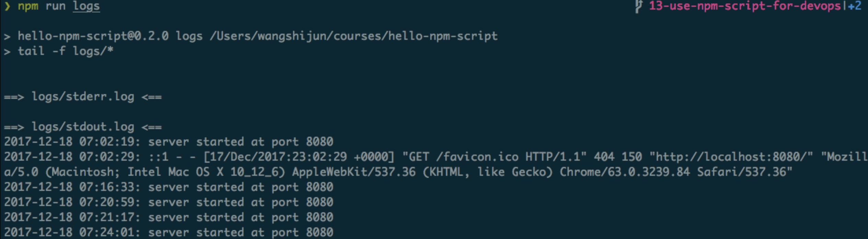Click the underlined 'logs' command argument
Viewport: 868px width, 239px height.
(86, 6)
